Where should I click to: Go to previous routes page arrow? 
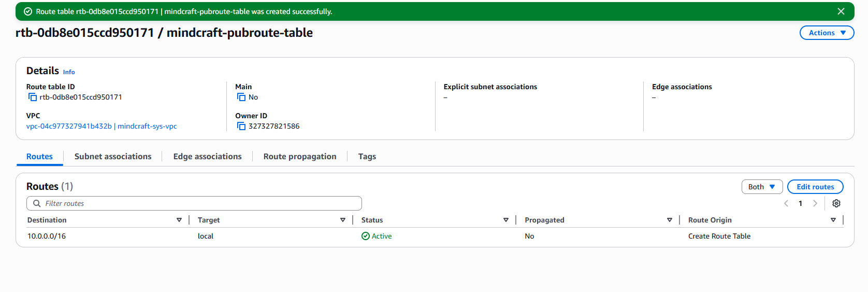point(786,203)
